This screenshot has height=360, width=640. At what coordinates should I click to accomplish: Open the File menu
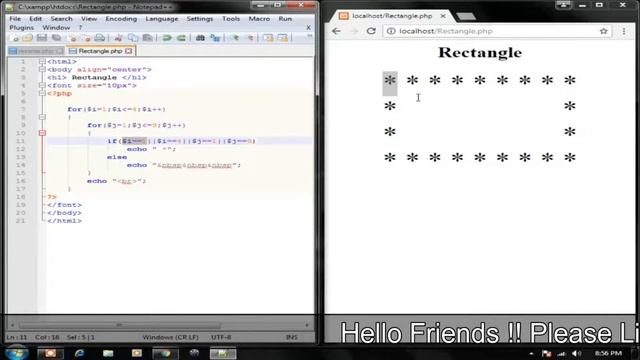[15, 19]
